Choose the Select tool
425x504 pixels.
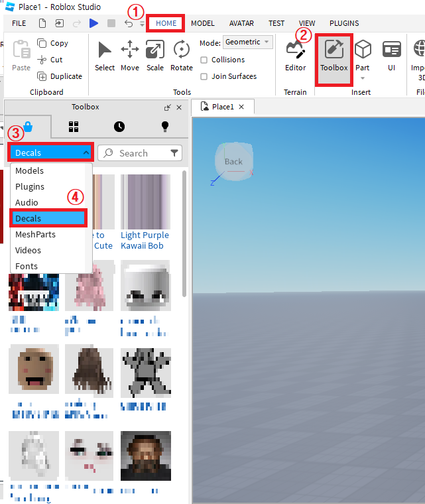point(105,55)
